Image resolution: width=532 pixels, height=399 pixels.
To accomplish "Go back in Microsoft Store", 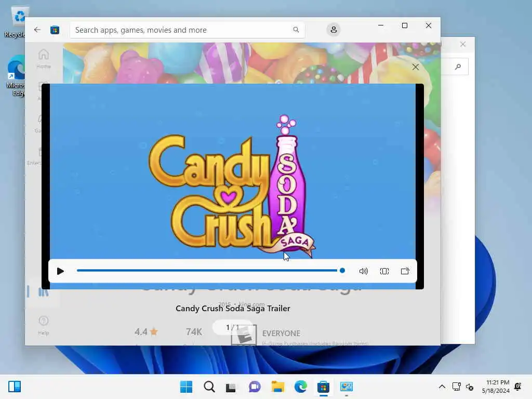I will tap(37, 30).
